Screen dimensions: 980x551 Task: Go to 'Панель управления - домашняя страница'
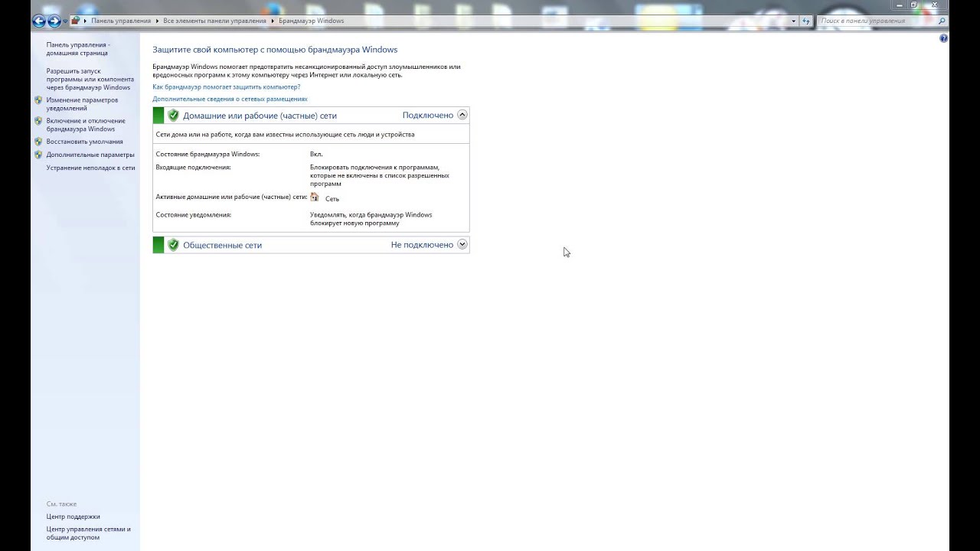click(x=78, y=49)
